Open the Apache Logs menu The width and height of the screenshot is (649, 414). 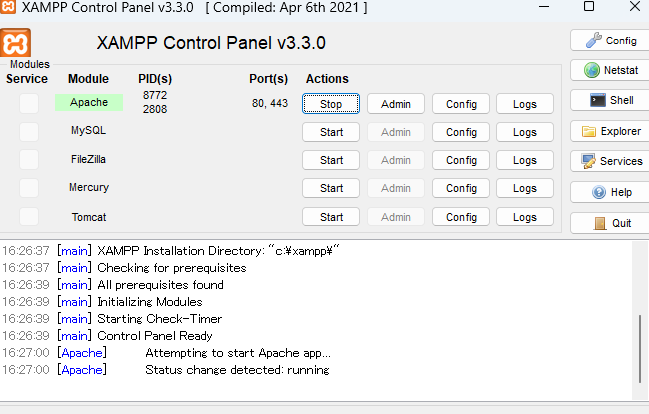tap(525, 104)
